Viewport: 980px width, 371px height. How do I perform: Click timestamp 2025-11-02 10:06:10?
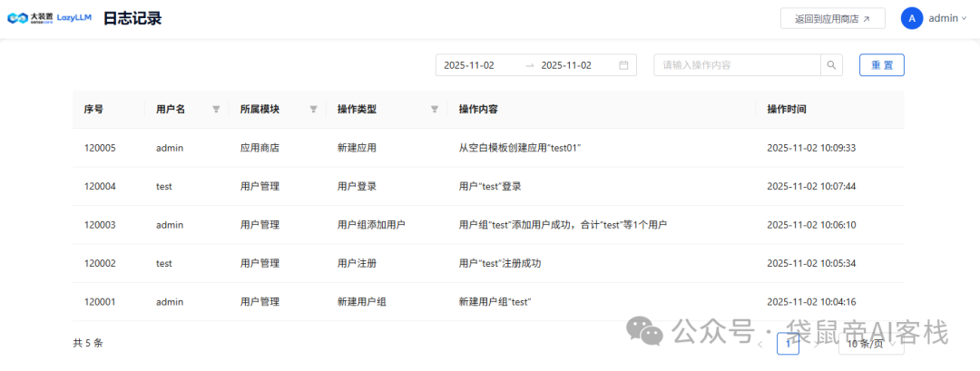point(811,225)
